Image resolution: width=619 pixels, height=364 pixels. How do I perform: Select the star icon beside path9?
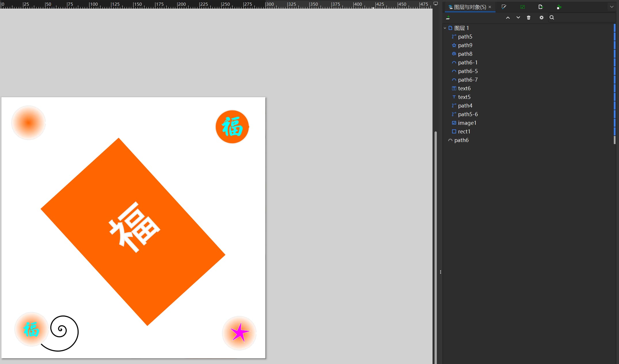pos(454,45)
